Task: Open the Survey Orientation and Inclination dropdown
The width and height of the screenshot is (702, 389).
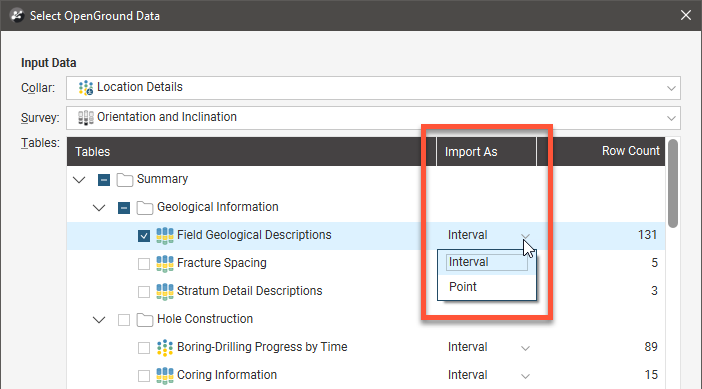Action: 373,118
